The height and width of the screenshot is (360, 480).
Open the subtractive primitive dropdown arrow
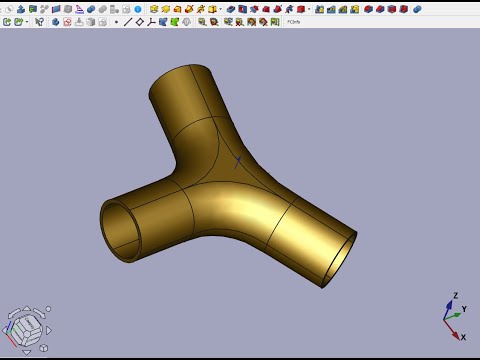point(309,9)
